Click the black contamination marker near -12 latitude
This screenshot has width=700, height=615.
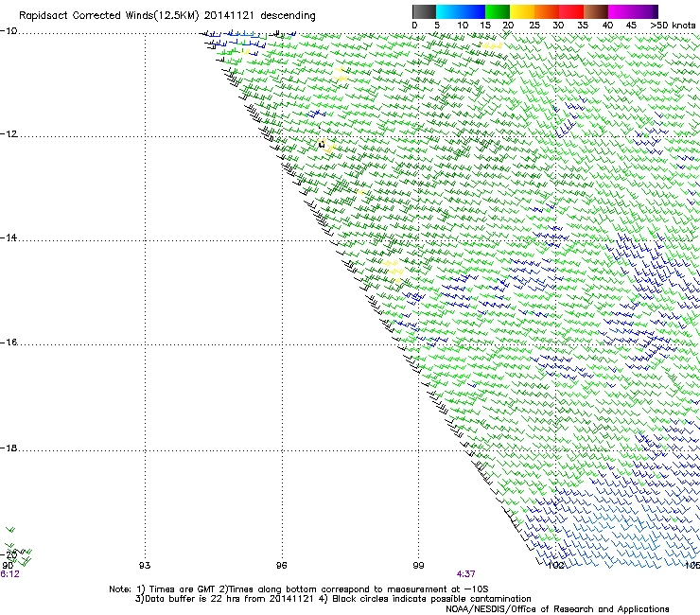[322, 144]
